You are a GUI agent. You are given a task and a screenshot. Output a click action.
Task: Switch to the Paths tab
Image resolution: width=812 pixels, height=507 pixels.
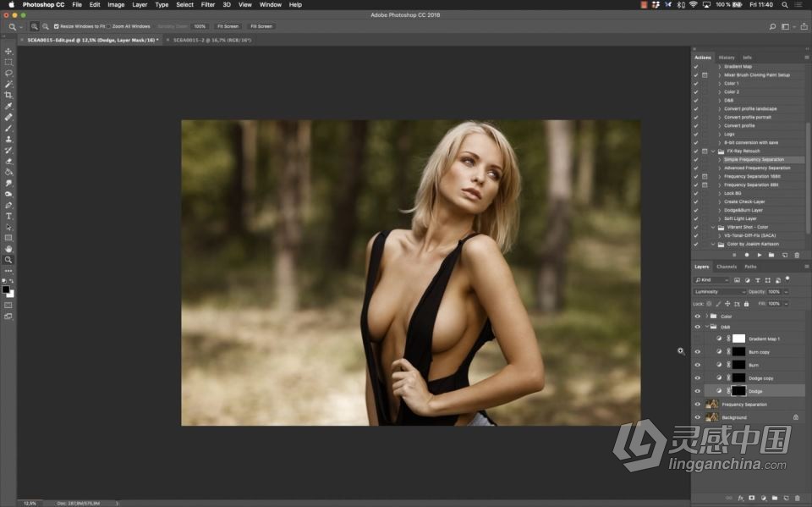pyautogui.click(x=750, y=267)
